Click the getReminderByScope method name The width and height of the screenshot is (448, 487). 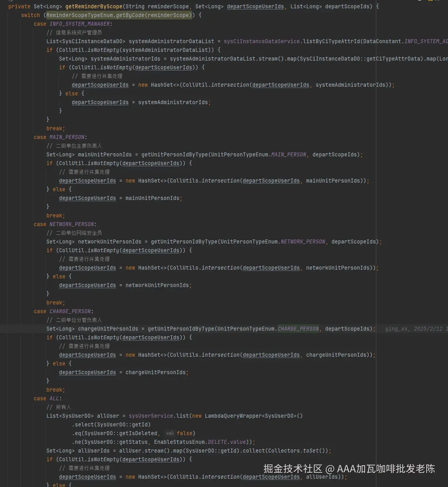93,6
